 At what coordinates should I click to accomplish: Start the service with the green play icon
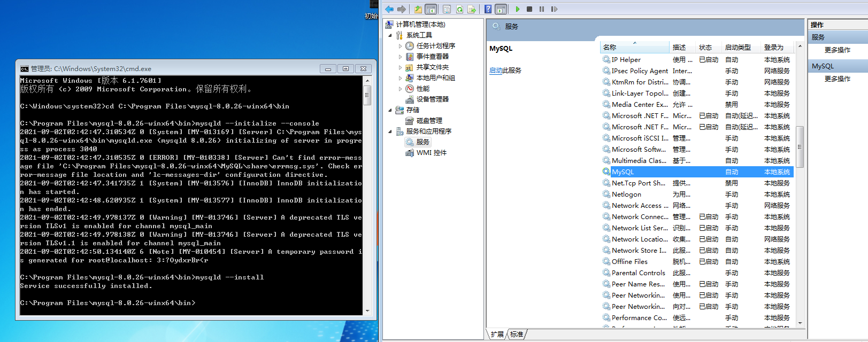[x=518, y=9]
